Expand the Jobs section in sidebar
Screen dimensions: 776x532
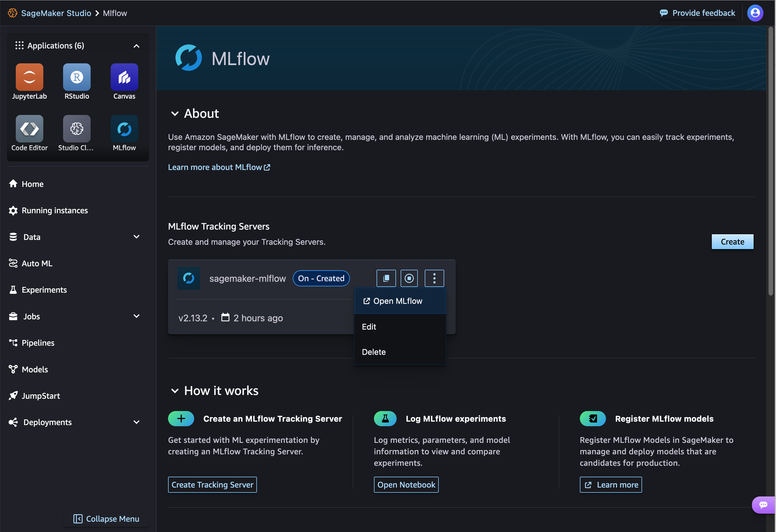pyautogui.click(x=135, y=316)
